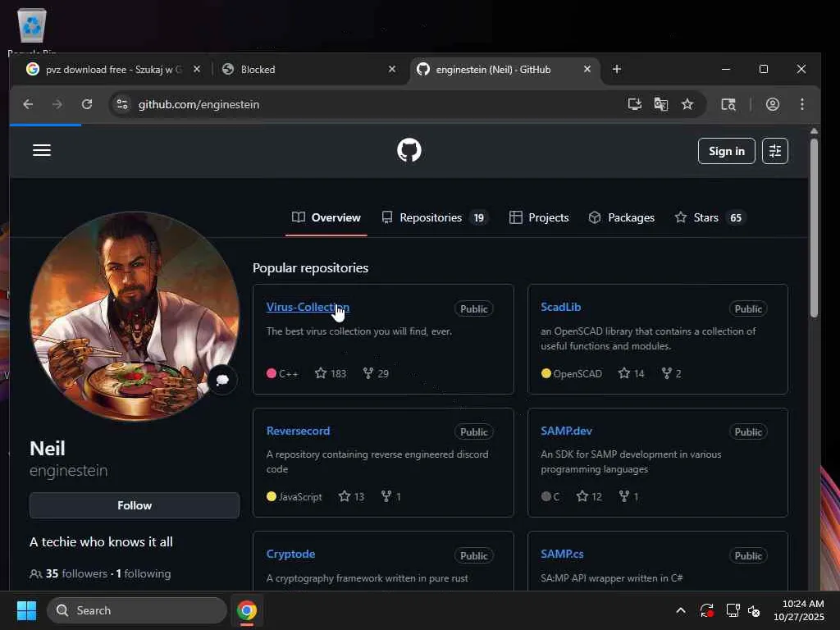Go back using browser back arrow
Screen dimensions: 840x630
(x=29, y=104)
